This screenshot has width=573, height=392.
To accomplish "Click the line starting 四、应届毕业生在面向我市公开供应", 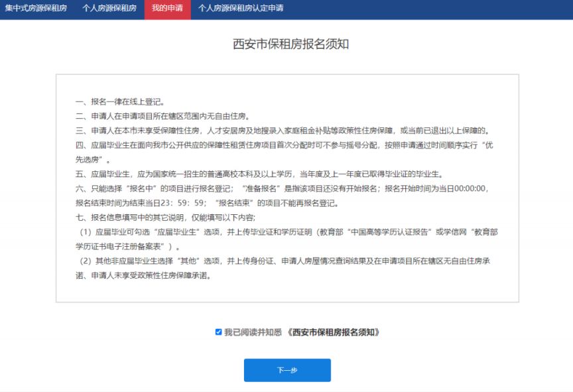I will tap(284, 145).
